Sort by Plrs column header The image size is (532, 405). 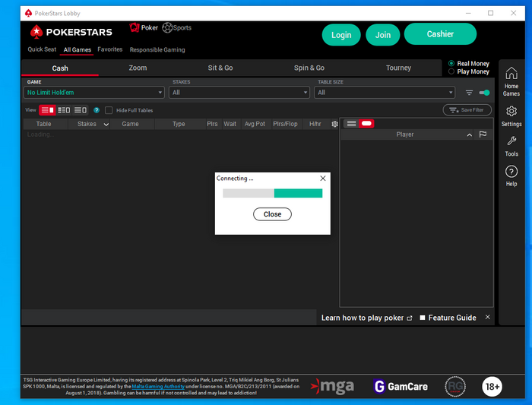coord(212,124)
